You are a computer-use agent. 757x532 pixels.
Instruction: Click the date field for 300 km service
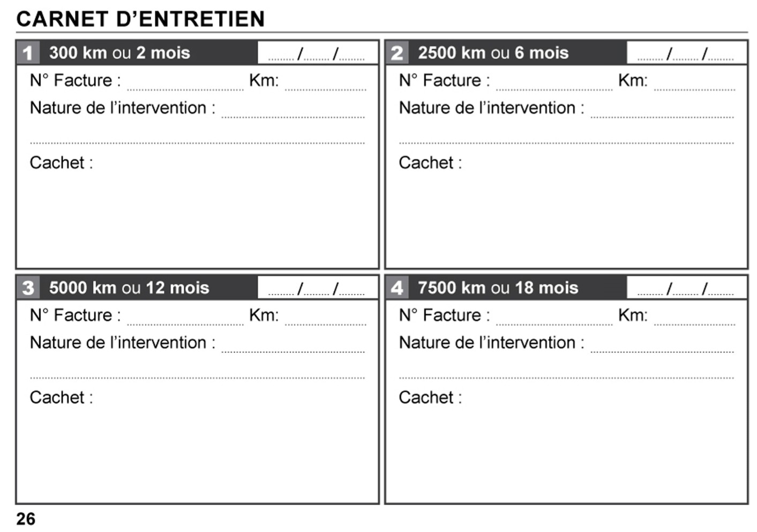(317, 54)
